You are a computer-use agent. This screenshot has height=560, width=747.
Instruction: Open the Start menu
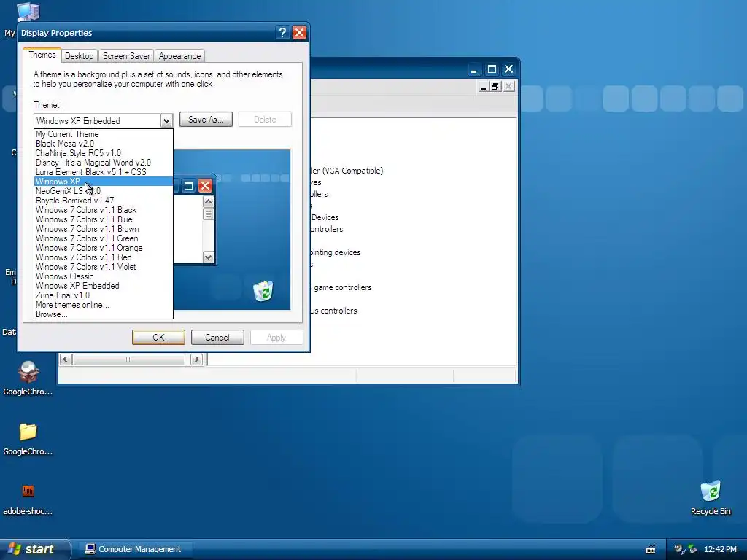click(x=34, y=549)
